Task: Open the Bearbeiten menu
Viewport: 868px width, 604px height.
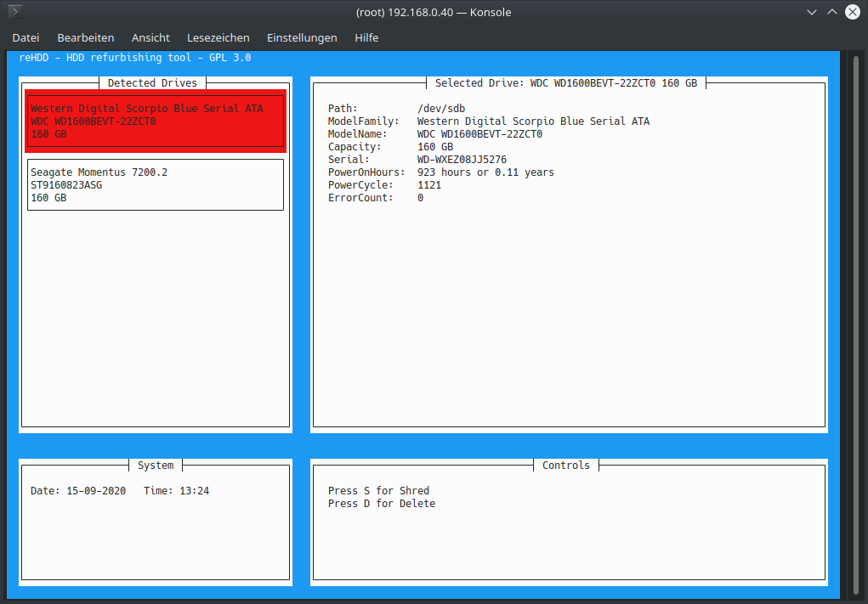Action: [x=86, y=37]
